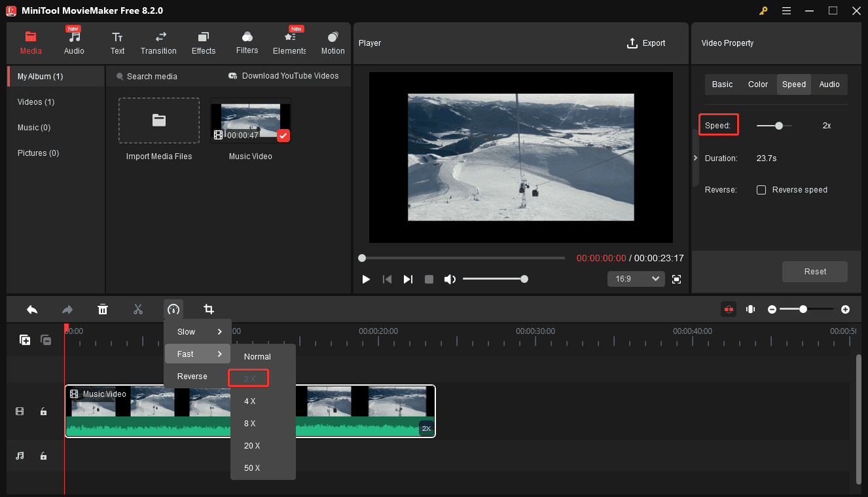This screenshot has width=868, height=497.
Task: Click the Redo icon
Action: 67,309
